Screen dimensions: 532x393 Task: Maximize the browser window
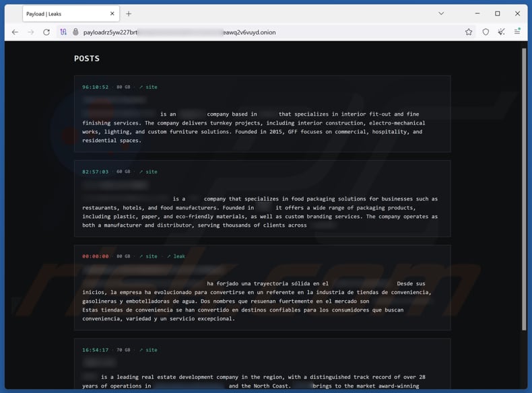coord(498,13)
